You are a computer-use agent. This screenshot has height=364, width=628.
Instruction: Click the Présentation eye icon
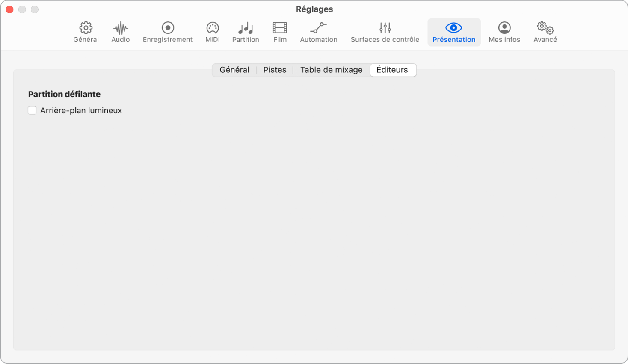453,28
